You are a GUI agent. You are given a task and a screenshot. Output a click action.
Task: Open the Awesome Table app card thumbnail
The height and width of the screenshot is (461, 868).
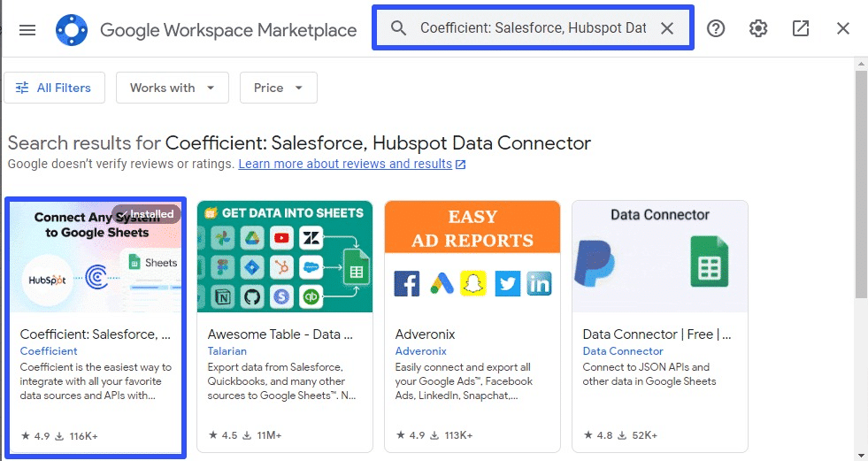pos(285,257)
